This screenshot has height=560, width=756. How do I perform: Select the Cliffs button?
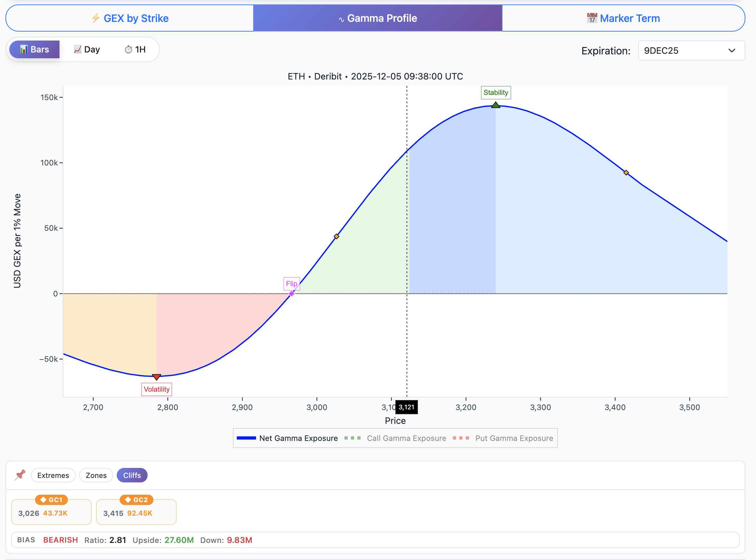pos(132,475)
